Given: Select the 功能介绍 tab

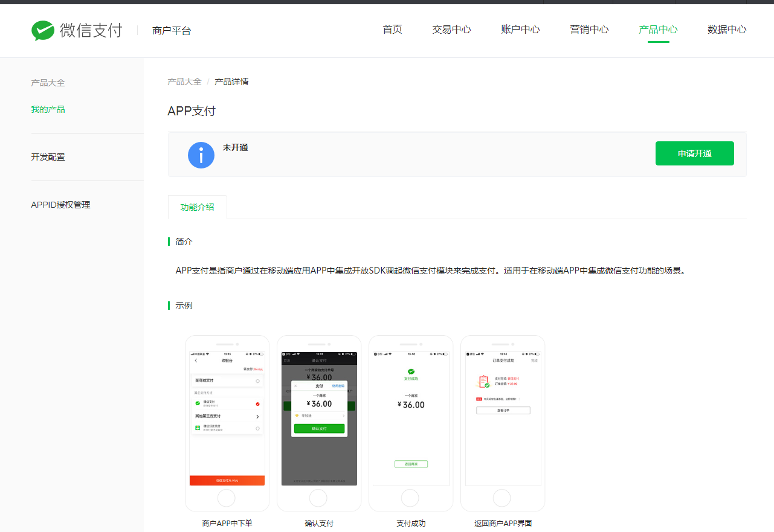Looking at the screenshot, I should coord(198,207).
